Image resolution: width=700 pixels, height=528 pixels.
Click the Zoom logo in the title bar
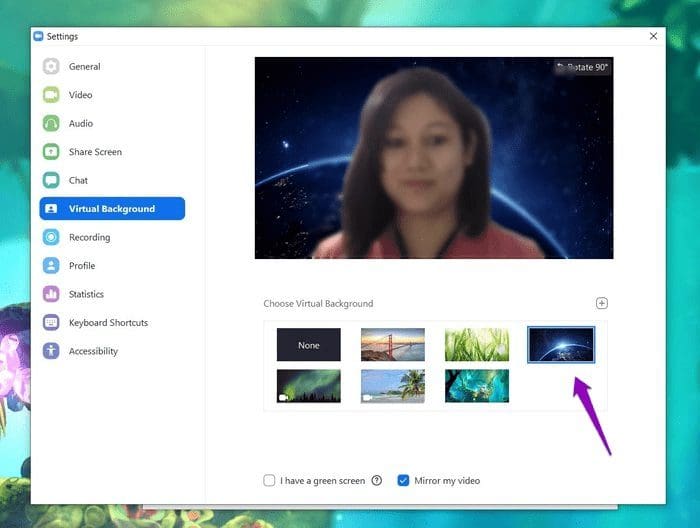pos(38,36)
